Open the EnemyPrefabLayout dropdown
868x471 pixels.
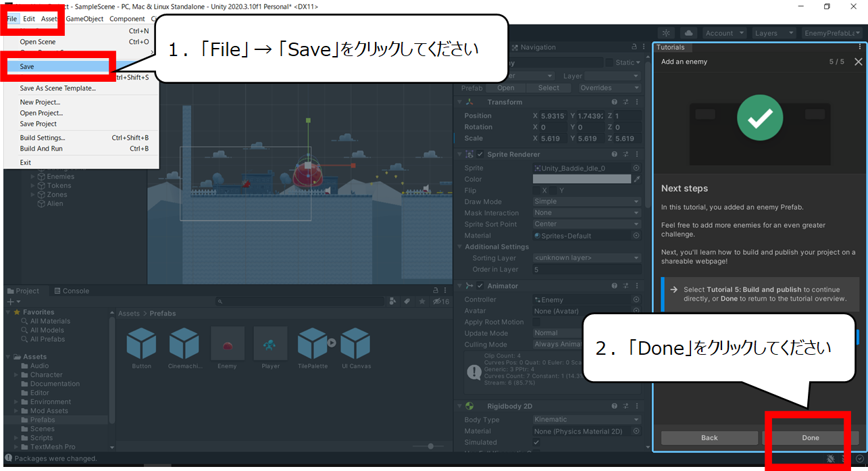(x=832, y=33)
